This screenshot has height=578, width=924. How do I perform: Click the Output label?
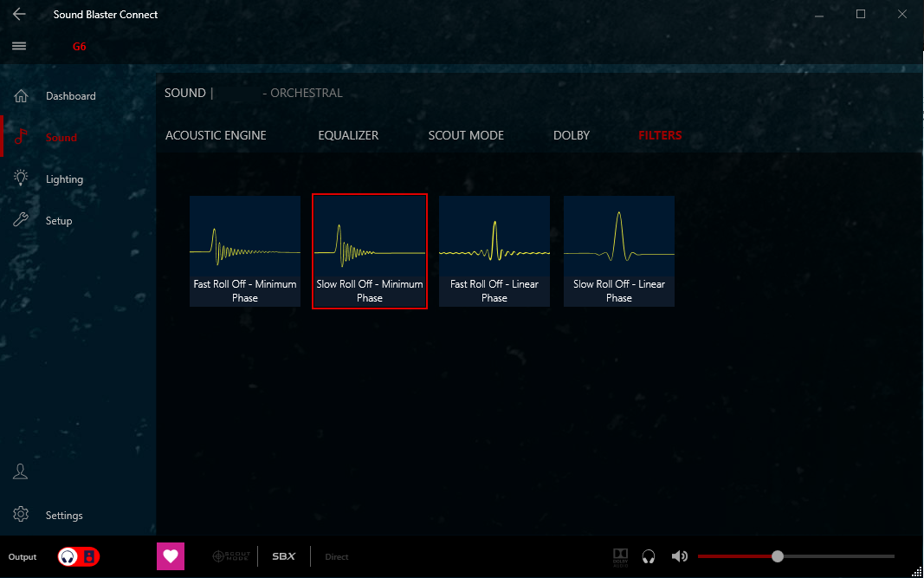(23, 556)
